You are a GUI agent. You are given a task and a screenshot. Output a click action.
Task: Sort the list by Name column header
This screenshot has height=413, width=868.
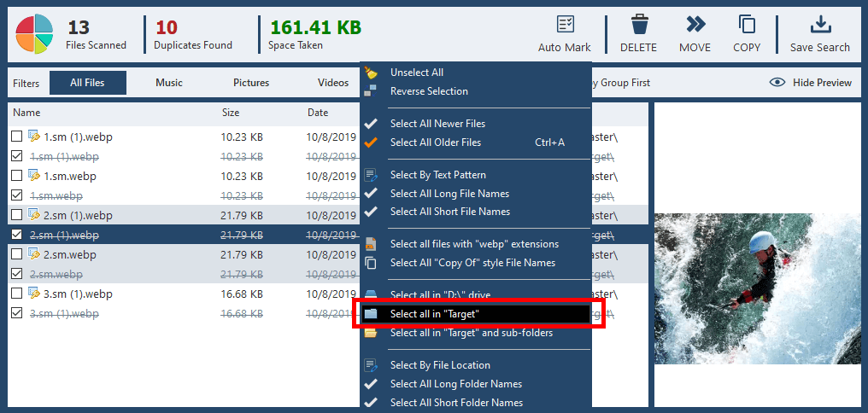(x=26, y=113)
